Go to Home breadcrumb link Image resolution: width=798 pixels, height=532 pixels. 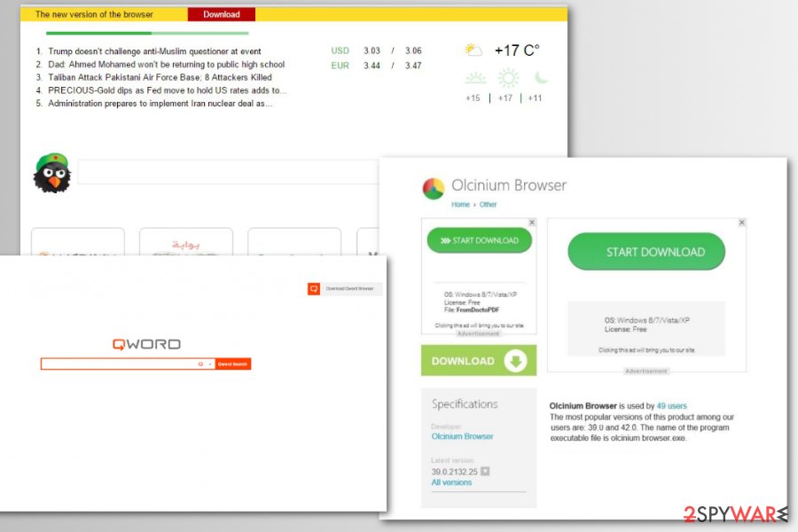[460, 205]
